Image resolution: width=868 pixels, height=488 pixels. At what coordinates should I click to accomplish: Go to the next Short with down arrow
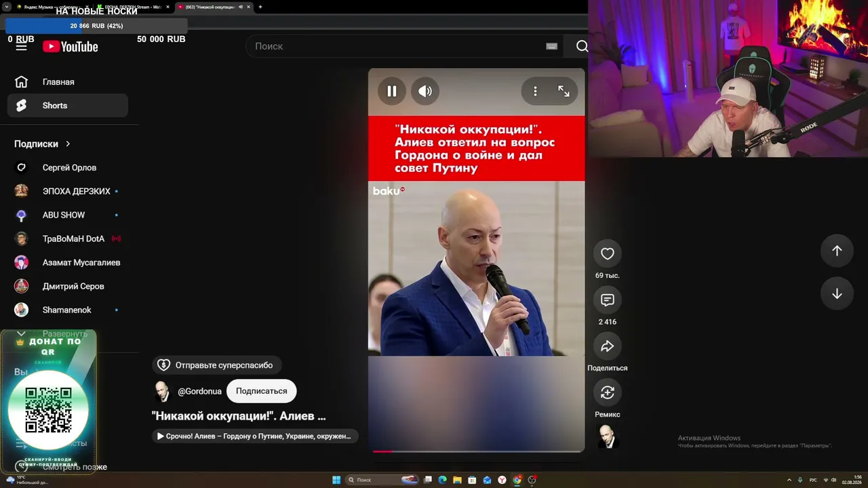click(837, 293)
